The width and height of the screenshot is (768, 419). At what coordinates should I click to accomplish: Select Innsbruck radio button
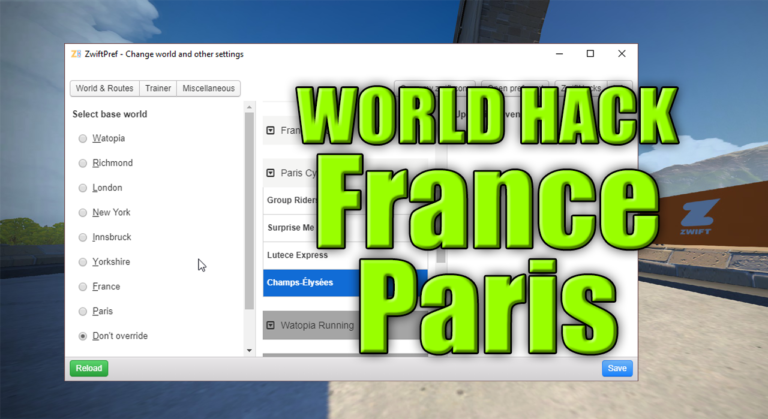pos(83,237)
